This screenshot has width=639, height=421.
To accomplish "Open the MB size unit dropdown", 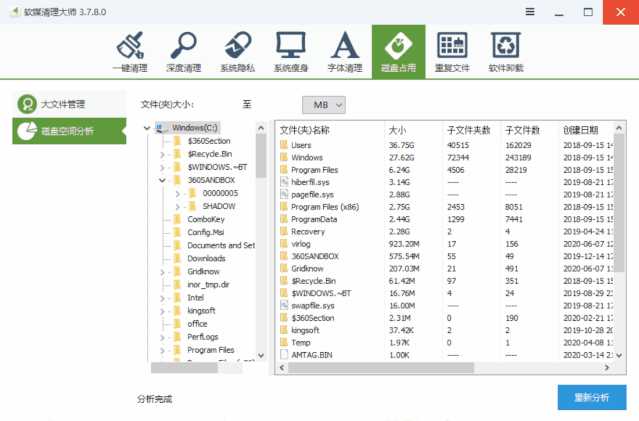I will [324, 105].
